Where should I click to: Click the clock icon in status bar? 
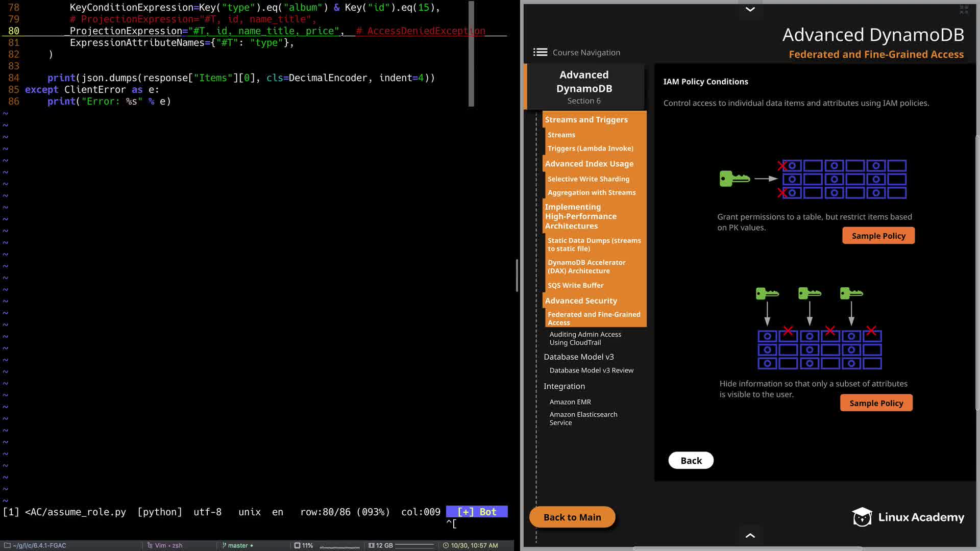pos(446,545)
